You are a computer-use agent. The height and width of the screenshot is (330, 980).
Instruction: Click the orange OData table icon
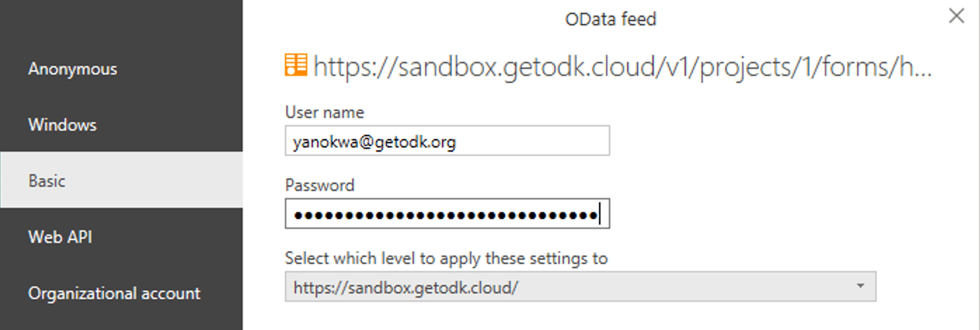[295, 65]
